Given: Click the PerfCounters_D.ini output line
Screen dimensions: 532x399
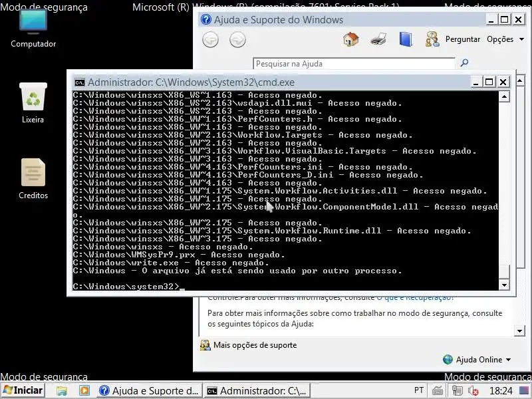Looking at the screenshot, I should coord(248,175).
